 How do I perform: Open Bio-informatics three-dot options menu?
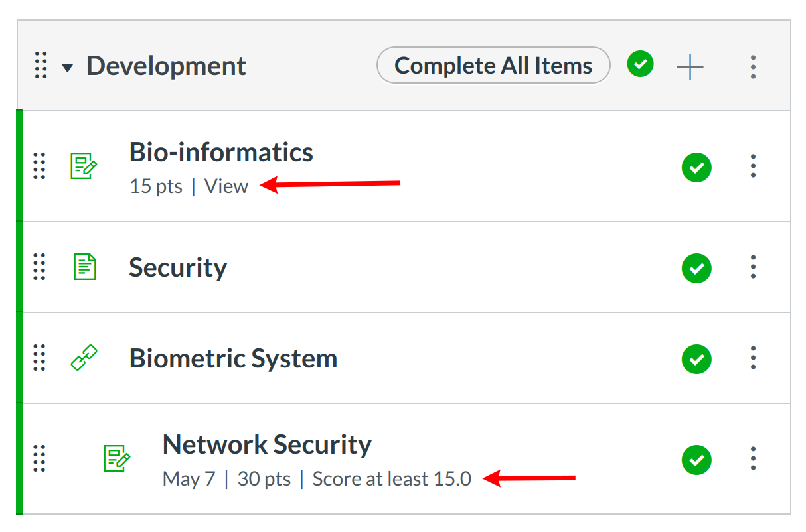click(x=753, y=166)
